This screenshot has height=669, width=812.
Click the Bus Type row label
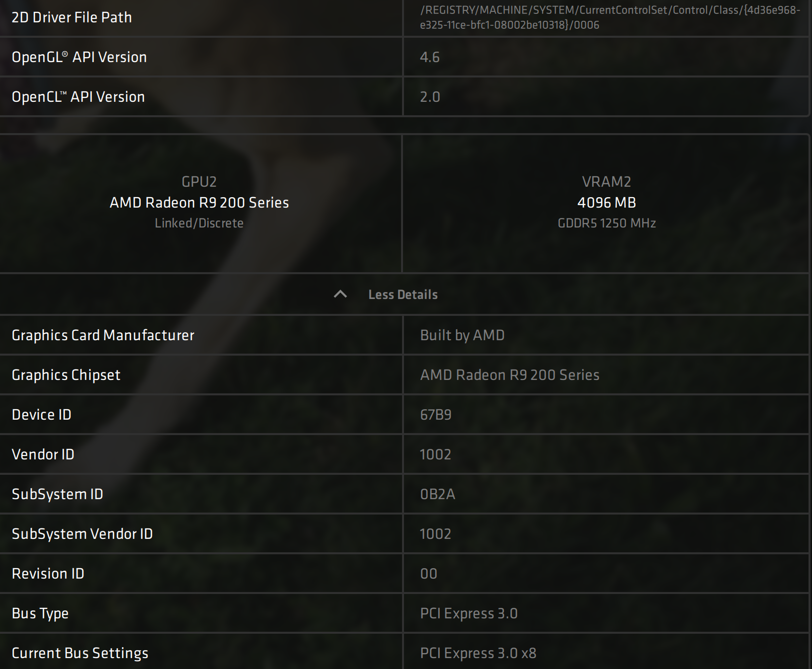tap(40, 613)
